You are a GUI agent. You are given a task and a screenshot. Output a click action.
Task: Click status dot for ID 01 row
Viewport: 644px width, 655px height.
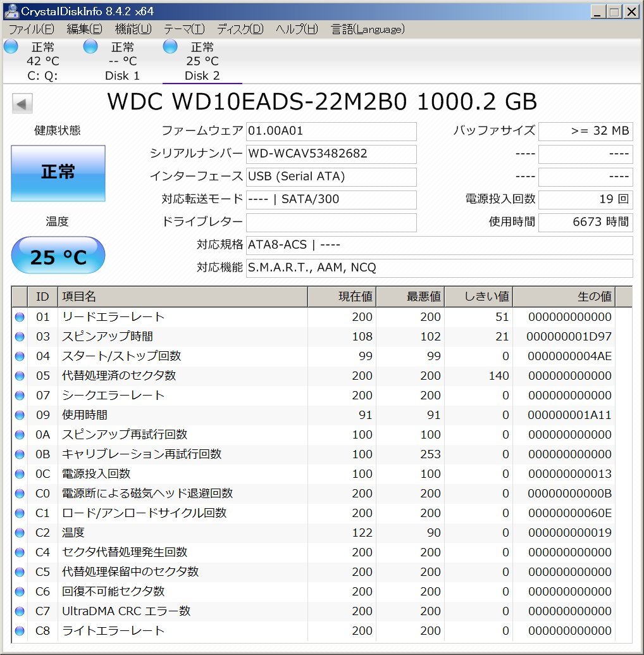pyautogui.click(x=20, y=317)
